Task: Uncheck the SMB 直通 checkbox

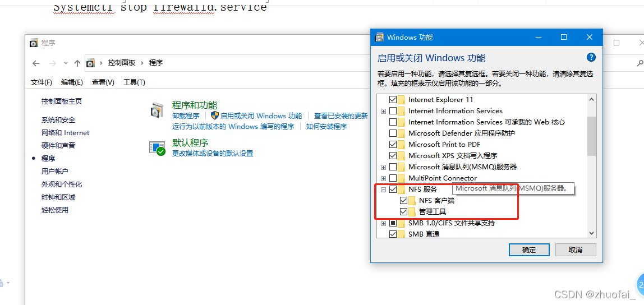Action: [393, 234]
